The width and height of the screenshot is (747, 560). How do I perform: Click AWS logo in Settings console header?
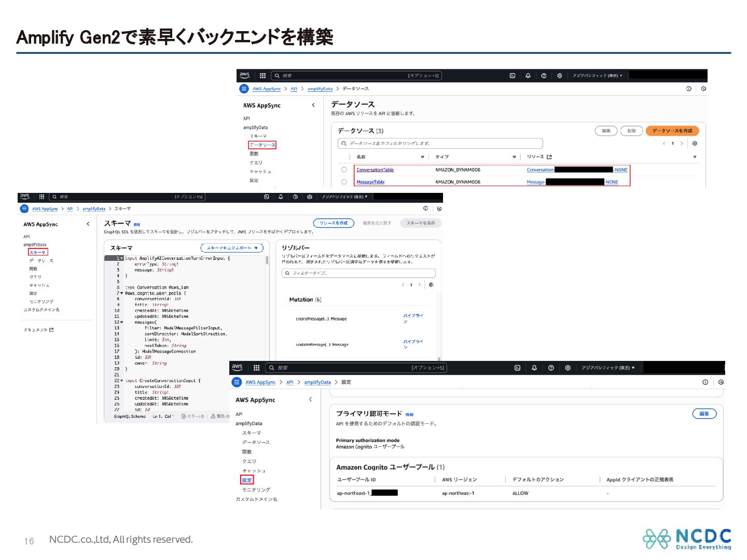(x=237, y=367)
